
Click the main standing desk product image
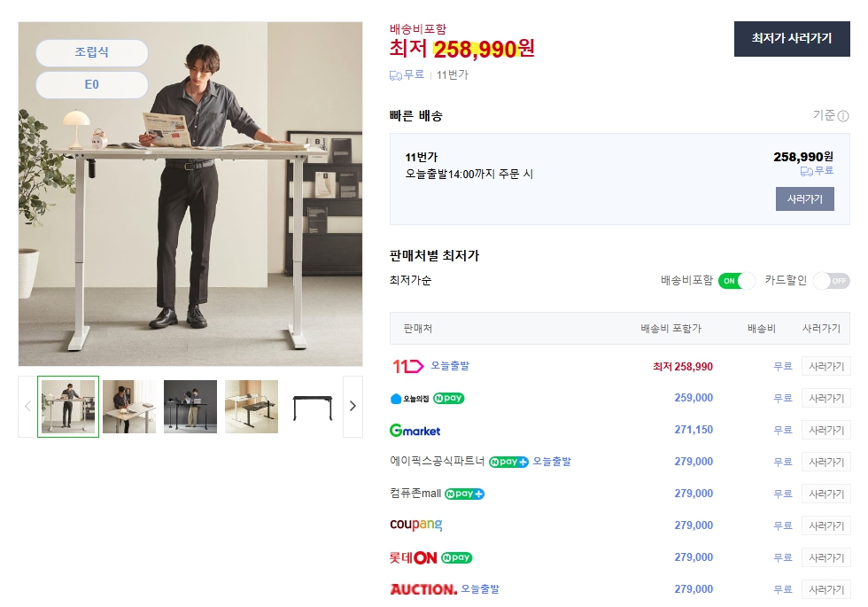[190, 193]
